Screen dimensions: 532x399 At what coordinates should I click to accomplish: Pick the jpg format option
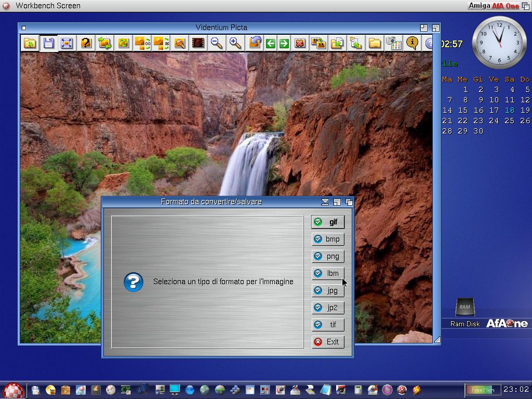(328, 290)
